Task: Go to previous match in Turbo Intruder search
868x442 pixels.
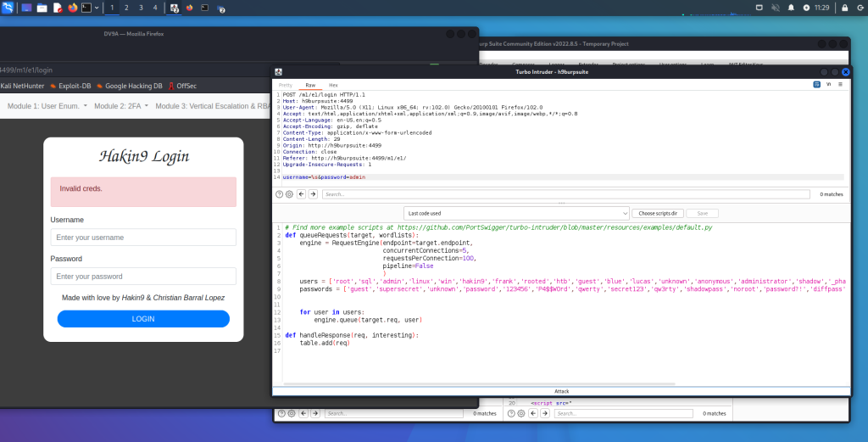Action: coord(301,194)
